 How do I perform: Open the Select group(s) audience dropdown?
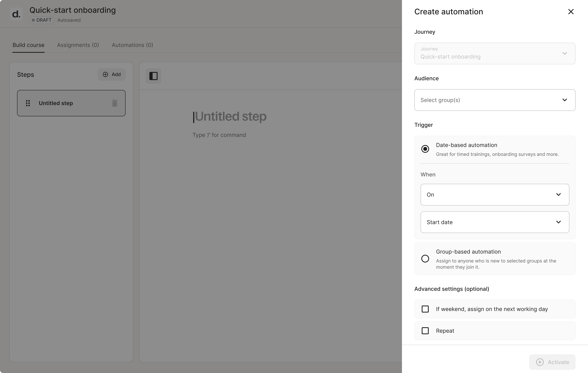(495, 100)
